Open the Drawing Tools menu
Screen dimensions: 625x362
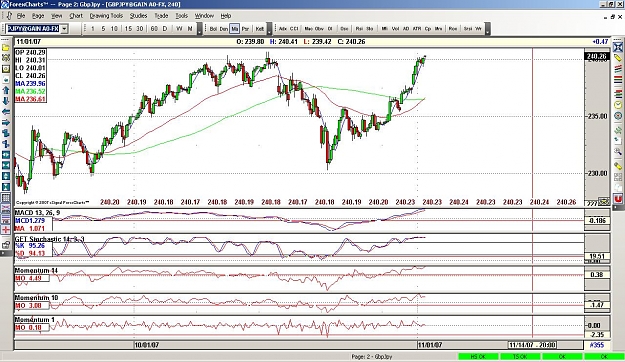point(106,16)
